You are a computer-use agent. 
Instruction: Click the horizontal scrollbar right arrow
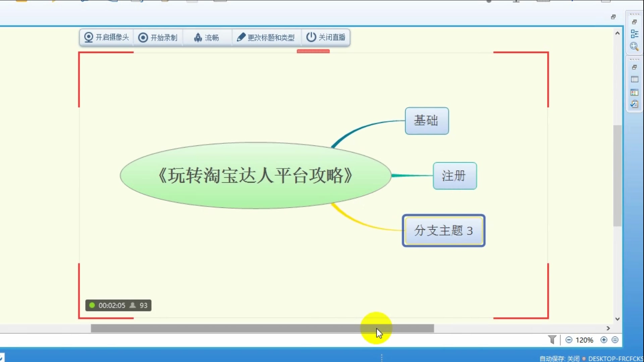pos(608,328)
